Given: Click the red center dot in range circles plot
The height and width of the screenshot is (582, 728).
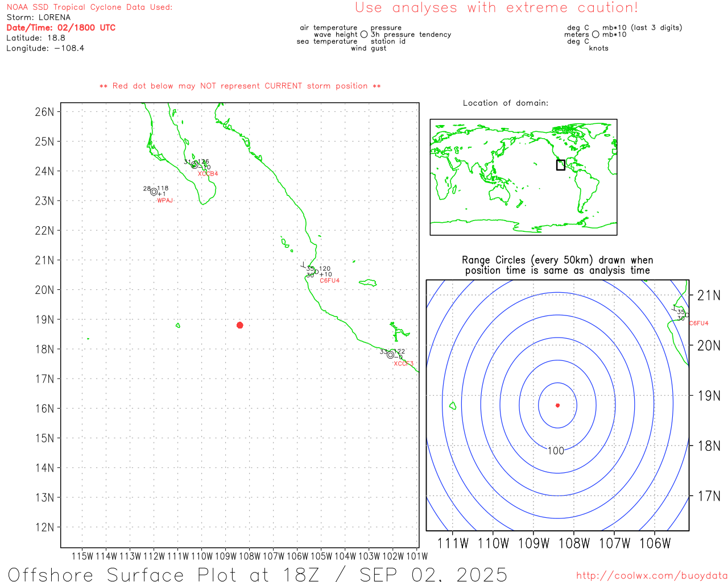Looking at the screenshot, I should pos(557,405).
